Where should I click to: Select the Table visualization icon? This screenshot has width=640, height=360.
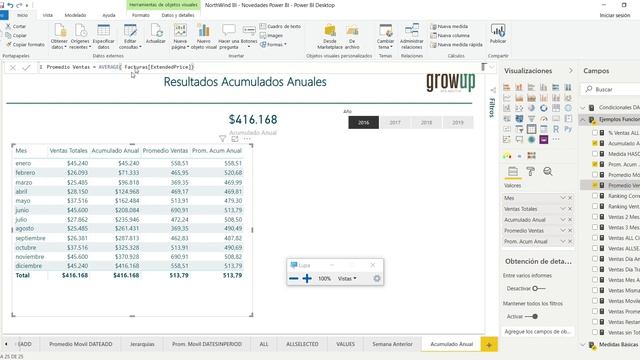(531, 129)
